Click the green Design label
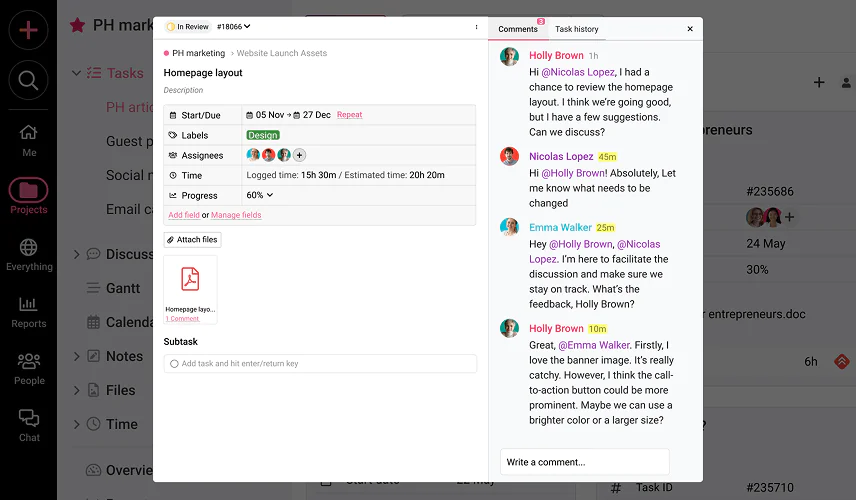 click(x=263, y=135)
